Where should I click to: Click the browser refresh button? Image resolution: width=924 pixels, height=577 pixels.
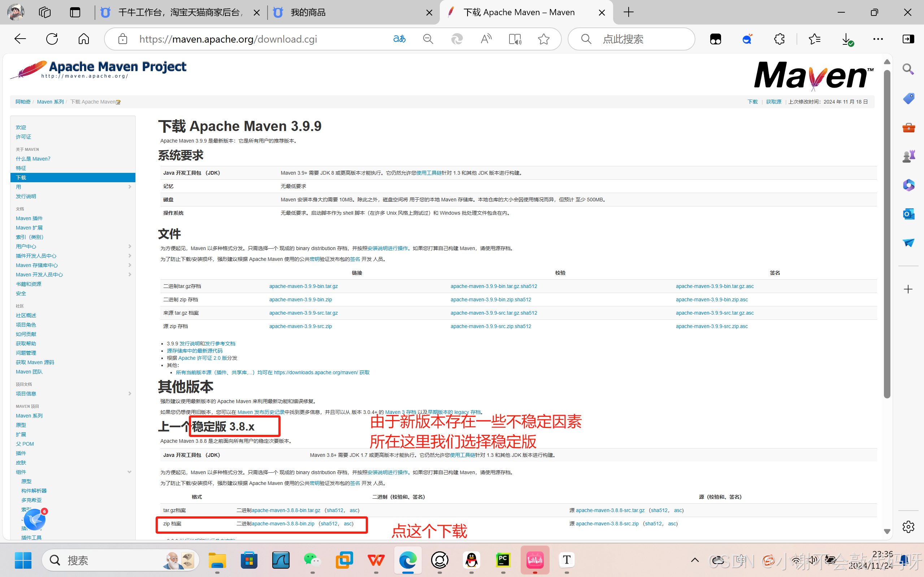[52, 39]
